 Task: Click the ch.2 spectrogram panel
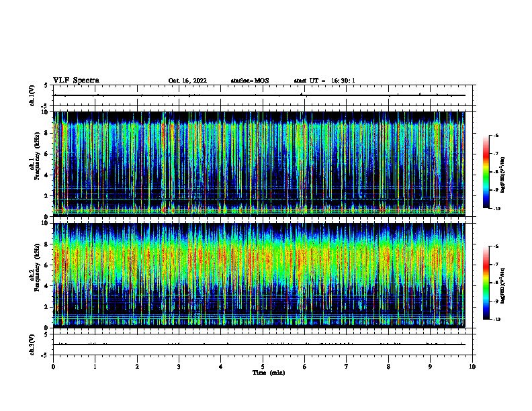(x=259, y=275)
